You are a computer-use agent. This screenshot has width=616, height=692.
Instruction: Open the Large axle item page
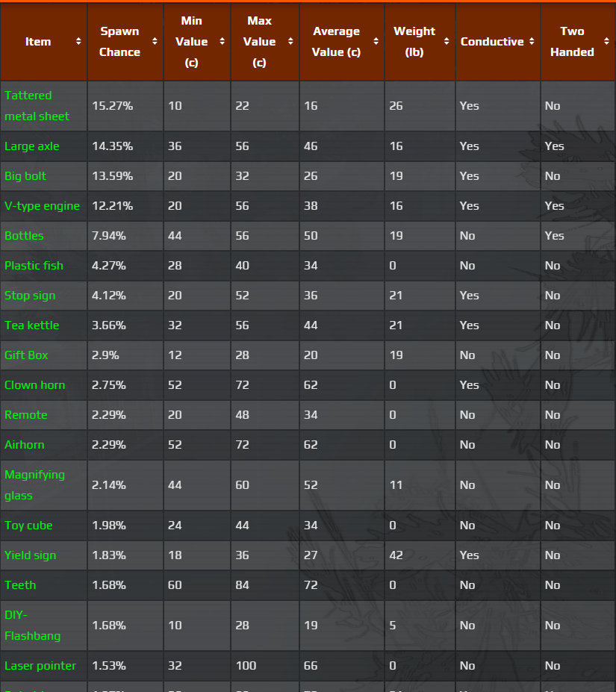(32, 146)
